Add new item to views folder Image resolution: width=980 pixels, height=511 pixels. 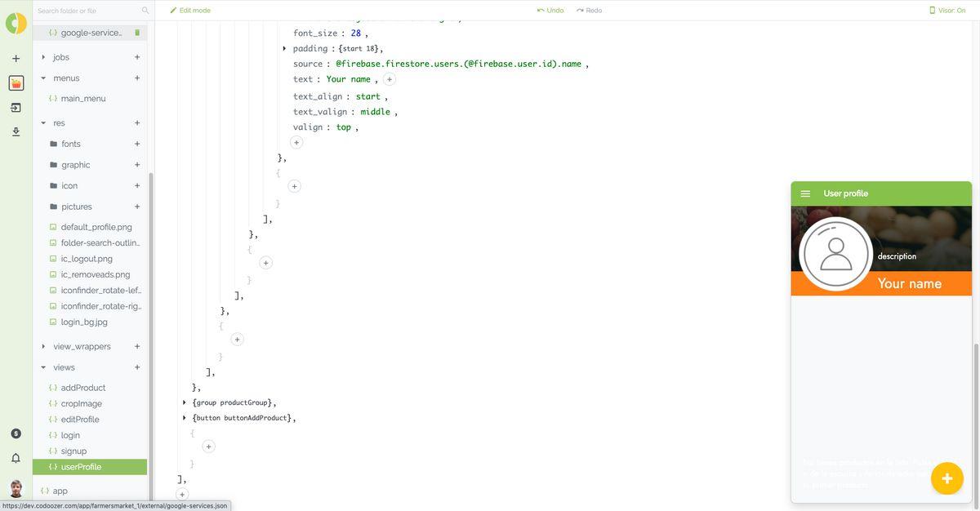click(x=137, y=367)
